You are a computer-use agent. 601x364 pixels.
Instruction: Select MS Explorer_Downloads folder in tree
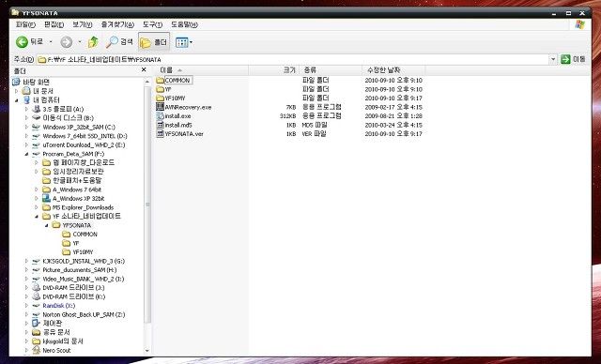(83, 207)
